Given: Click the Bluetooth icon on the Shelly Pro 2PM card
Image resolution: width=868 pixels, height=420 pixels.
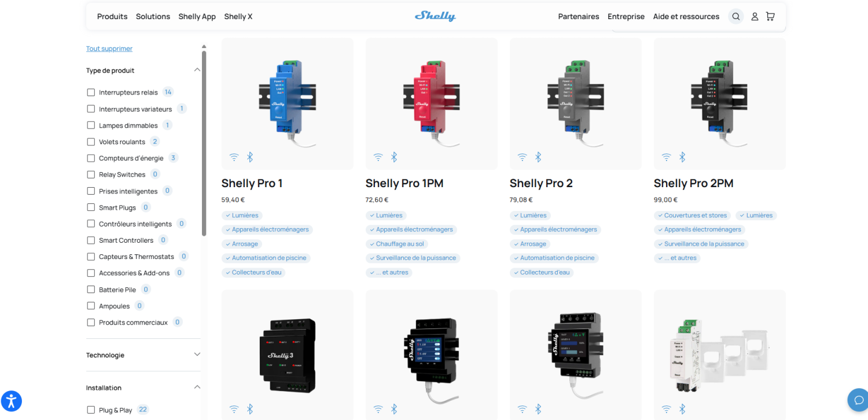Looking at the screenshot, I should pos(682,157).
